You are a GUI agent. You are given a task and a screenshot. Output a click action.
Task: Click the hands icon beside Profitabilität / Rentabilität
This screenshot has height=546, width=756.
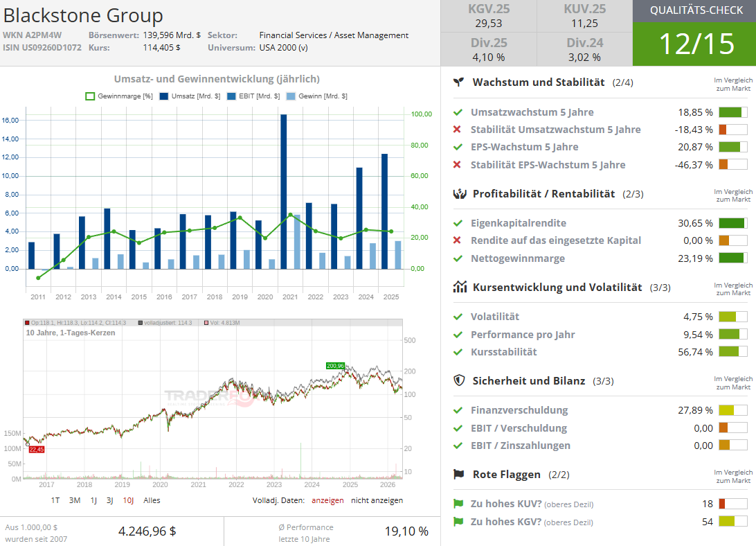460,193
